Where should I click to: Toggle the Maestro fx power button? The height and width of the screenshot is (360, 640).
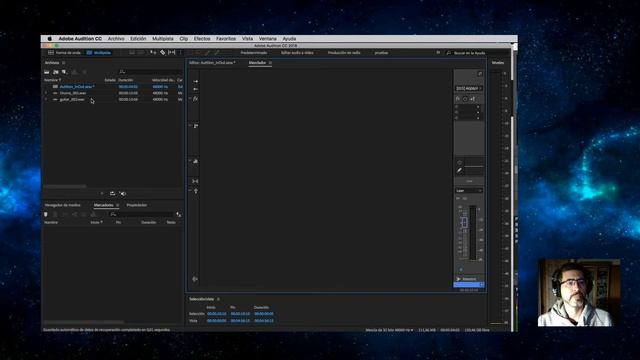465,99
